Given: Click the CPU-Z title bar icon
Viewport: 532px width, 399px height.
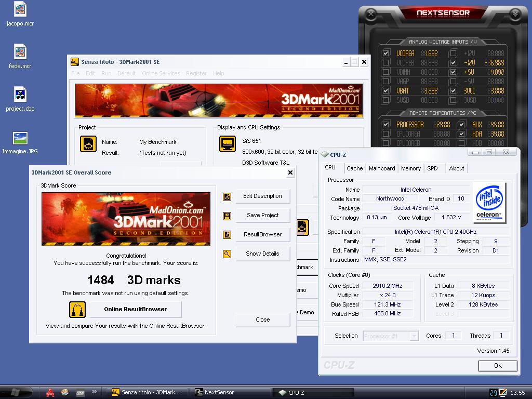Looking at the screenshot, I should click(325, 155).
